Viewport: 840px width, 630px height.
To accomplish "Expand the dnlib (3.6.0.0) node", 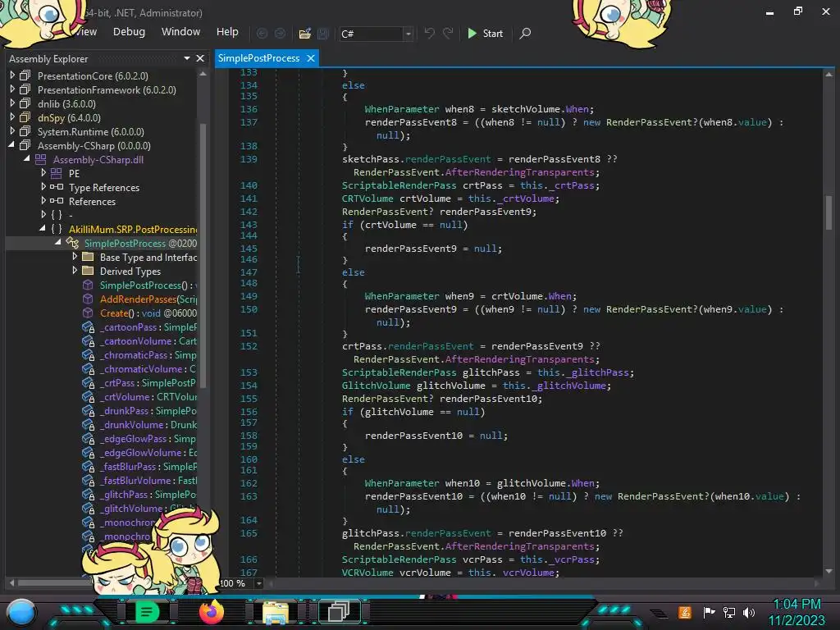I will 12,103.
